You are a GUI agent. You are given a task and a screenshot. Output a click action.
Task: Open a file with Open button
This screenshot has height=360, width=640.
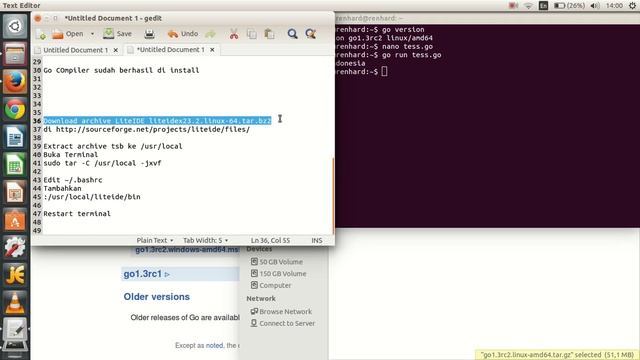click(68, 34)
